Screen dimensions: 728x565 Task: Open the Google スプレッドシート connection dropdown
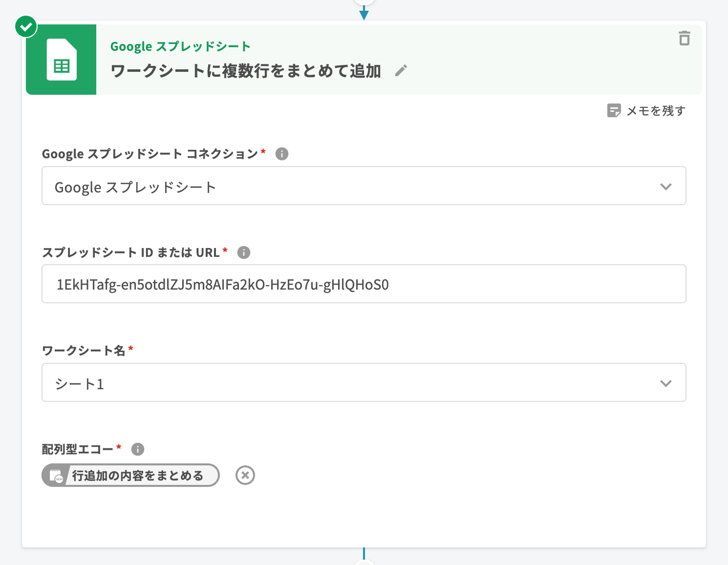pos(342,186)
